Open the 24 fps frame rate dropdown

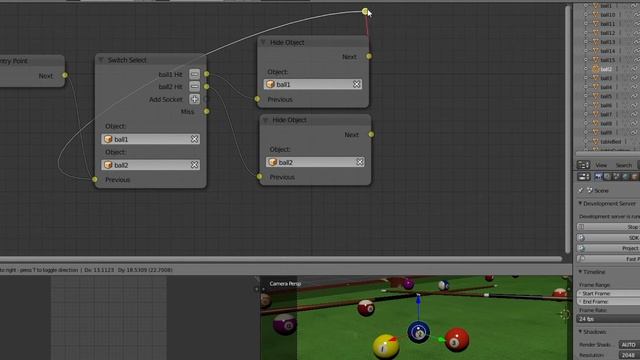point(608,319)
